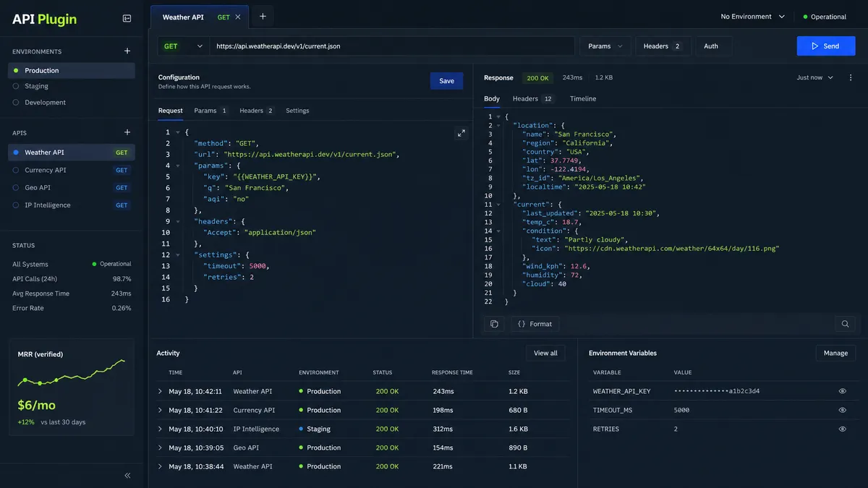868x488 pixels.
Task: Open the Settings configuration tab
Action: (x=297, y=111)
